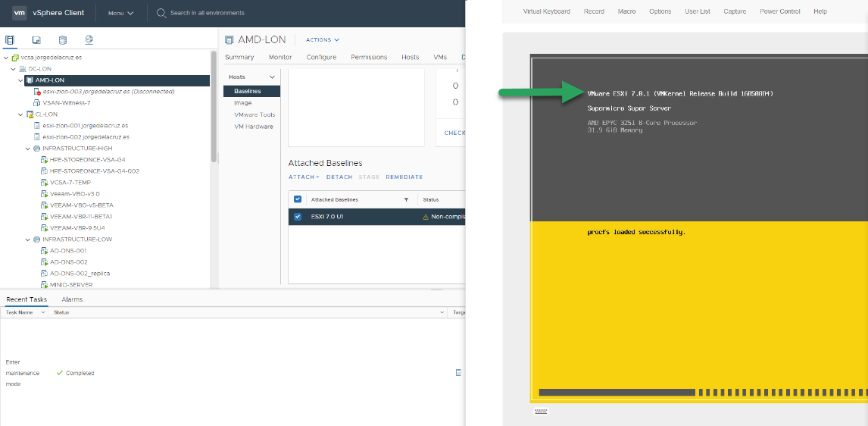Image resolution: width=868 pixels, height=426 pixels.
Task: Click the HPE-STOREONCE-VSA-G4 VM icon
Action: click(45, 159)
